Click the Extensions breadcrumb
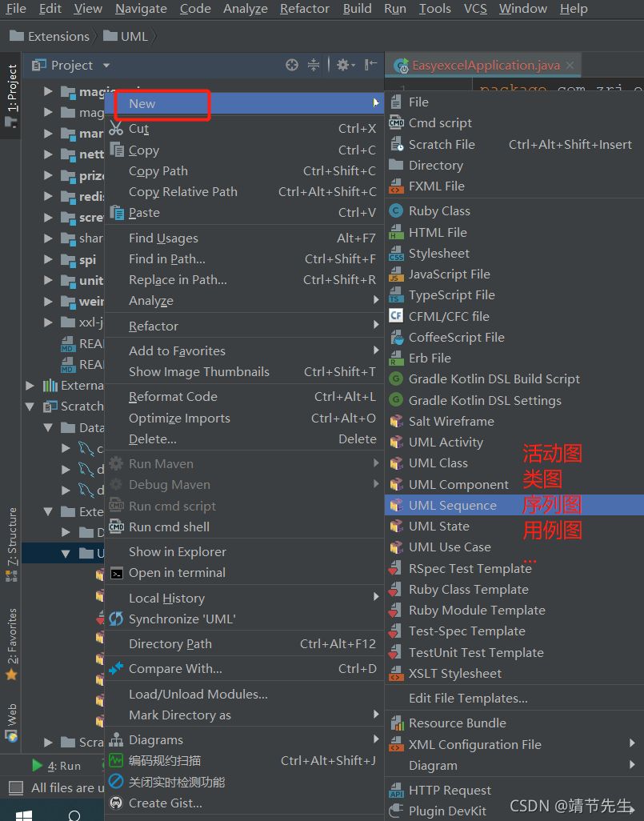Image resolution: width=644 pixels, height=821 pixels. click(50, 36)
